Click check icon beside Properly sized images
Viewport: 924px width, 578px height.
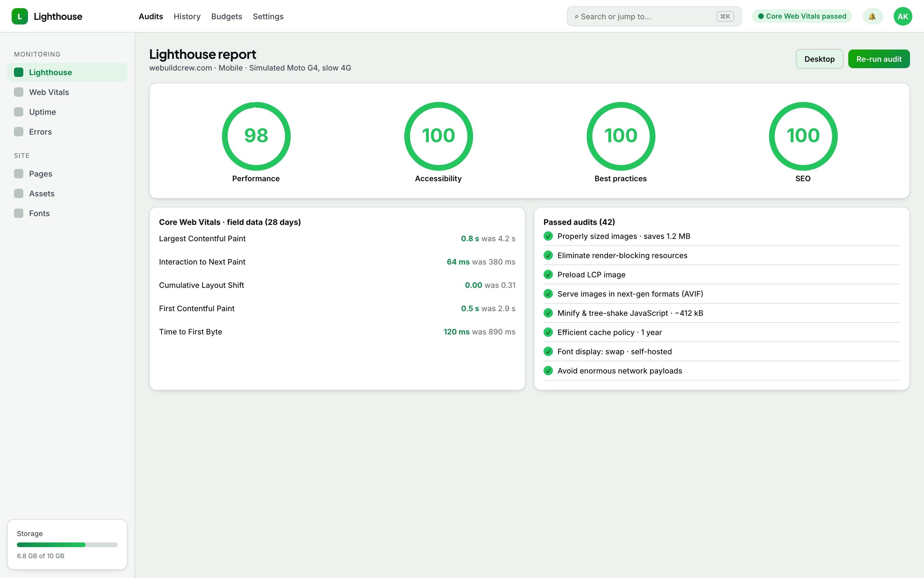tap(548, 236)
